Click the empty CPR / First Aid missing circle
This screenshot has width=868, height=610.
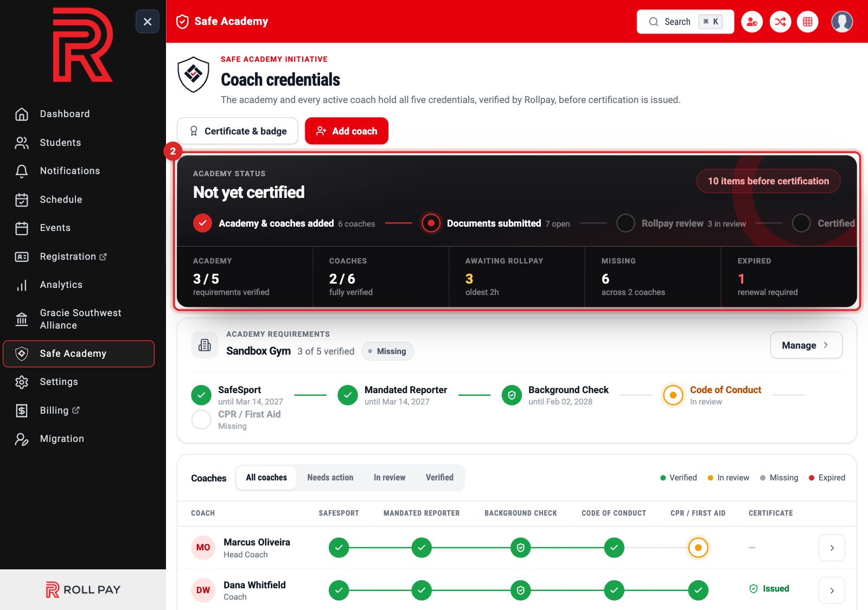click(x=201, y=420)
